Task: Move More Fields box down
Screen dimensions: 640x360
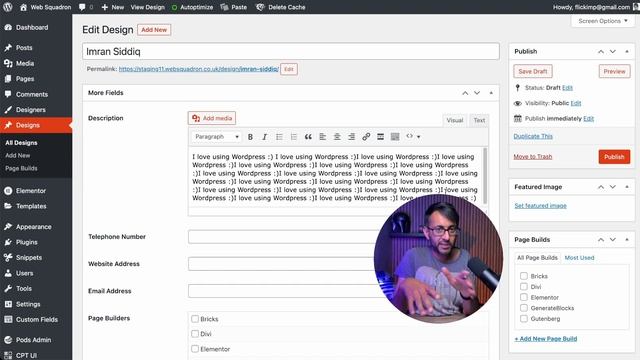Action: click(477, 93)
